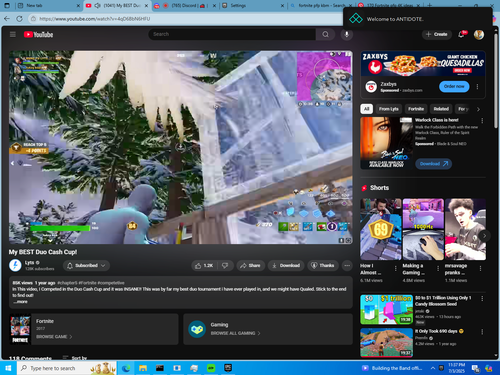The height and width of the screenshot is (375, 500).
Task: Click the Zaxbys Order now button
Action: [454, 86]
